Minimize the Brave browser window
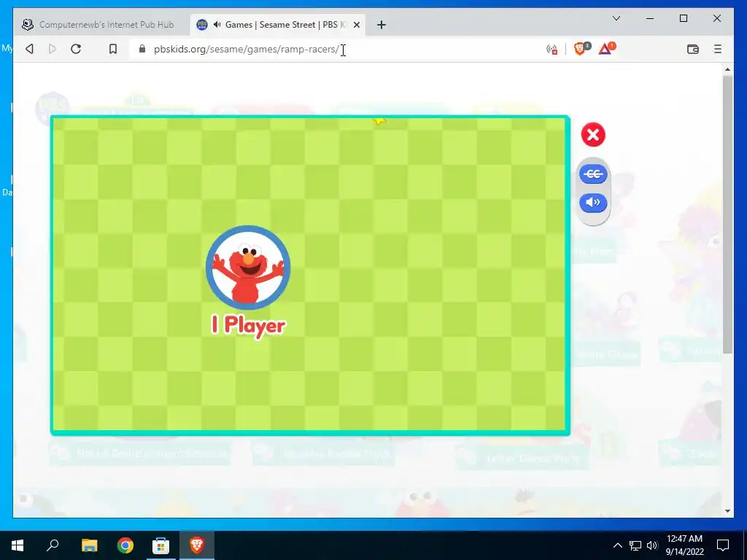The height and width of the screenshot is (560, 747). [650, 18]
